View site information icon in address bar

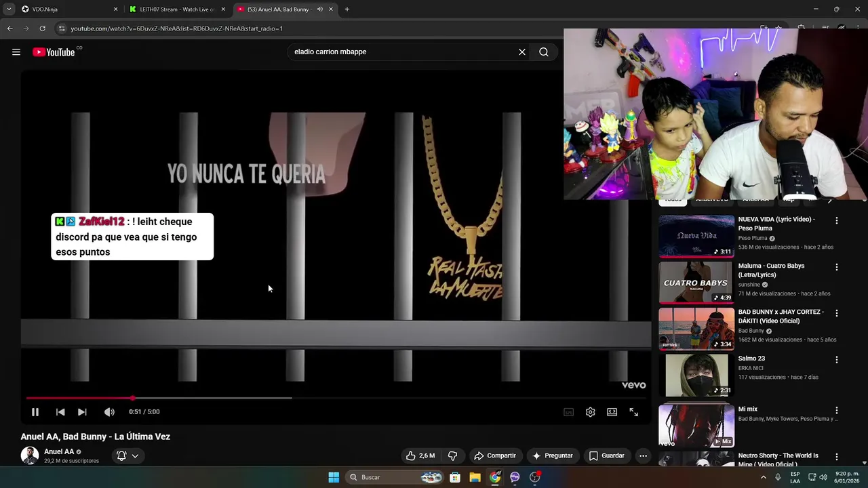[x=62, y=28]
